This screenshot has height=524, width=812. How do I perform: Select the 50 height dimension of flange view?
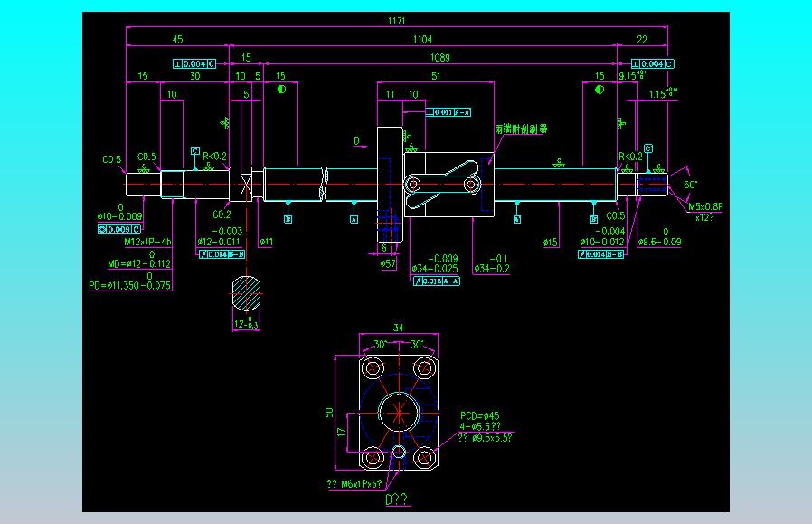coord(329,413)
